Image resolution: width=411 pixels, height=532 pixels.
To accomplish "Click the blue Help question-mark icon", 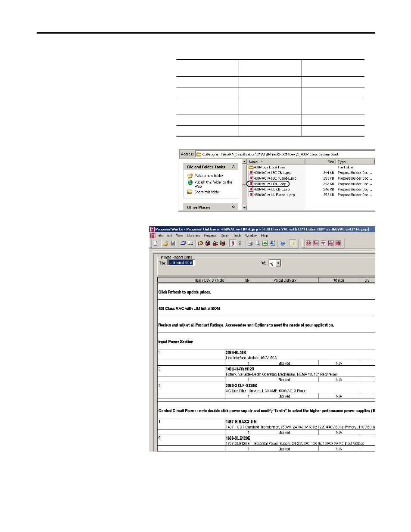I will (x=283, y=243).
